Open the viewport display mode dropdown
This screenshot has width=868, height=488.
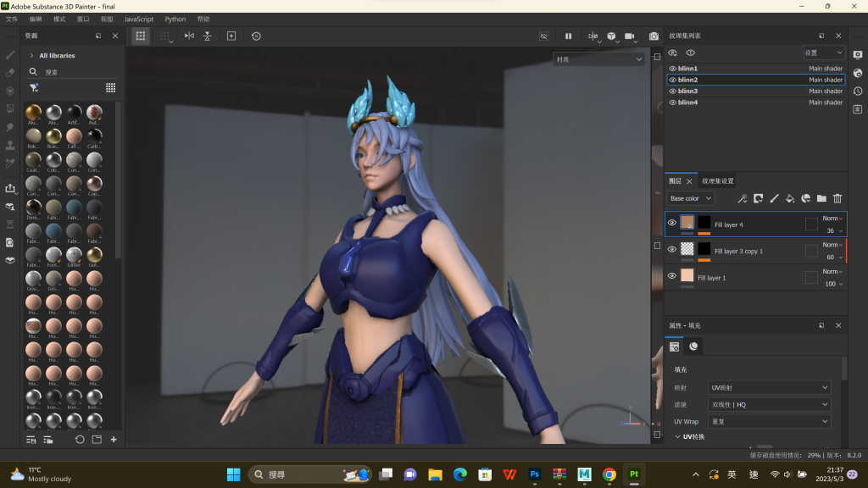point(599,59)
